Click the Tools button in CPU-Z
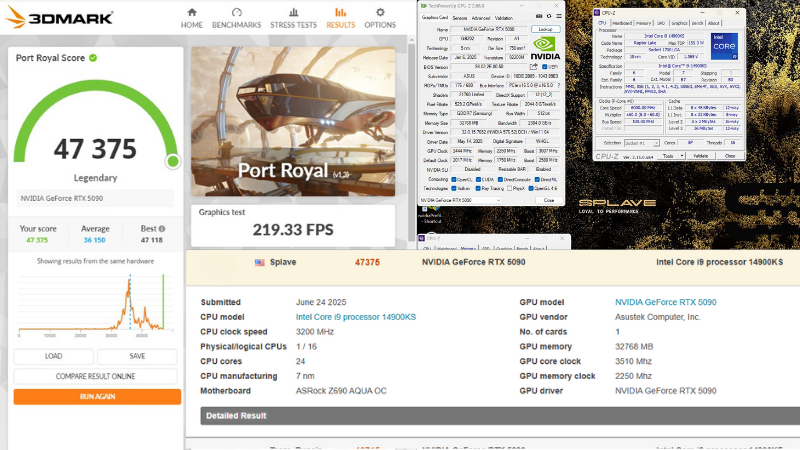Viewport: 800px width, 450px height. 668,156
